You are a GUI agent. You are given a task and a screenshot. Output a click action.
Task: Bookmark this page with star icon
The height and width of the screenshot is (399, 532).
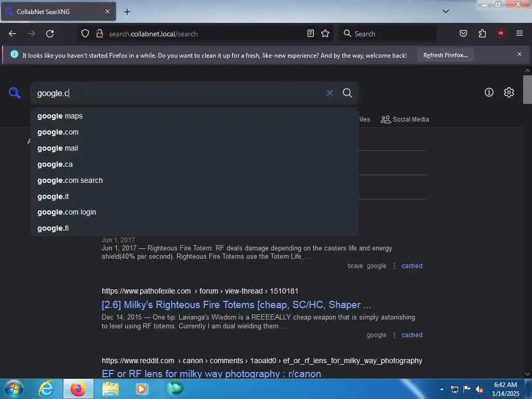pyautogui.click(x=325, y=33)
